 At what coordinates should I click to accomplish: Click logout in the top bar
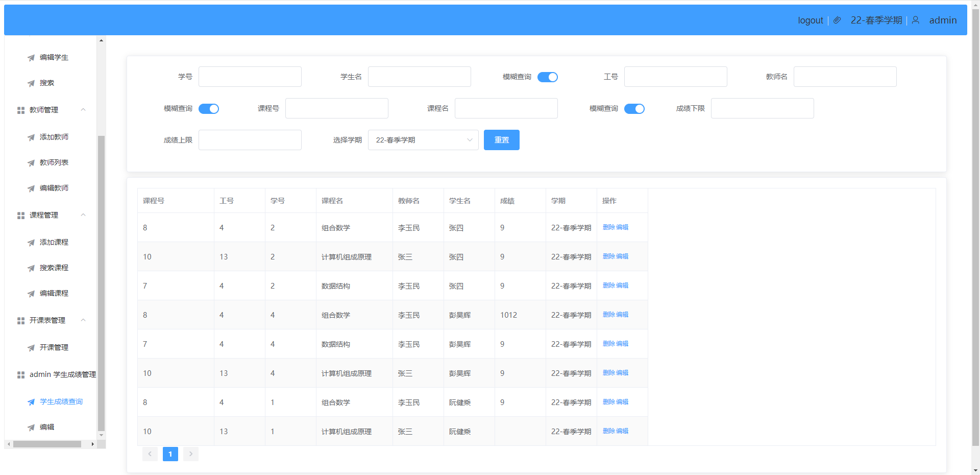coord(810,20)
